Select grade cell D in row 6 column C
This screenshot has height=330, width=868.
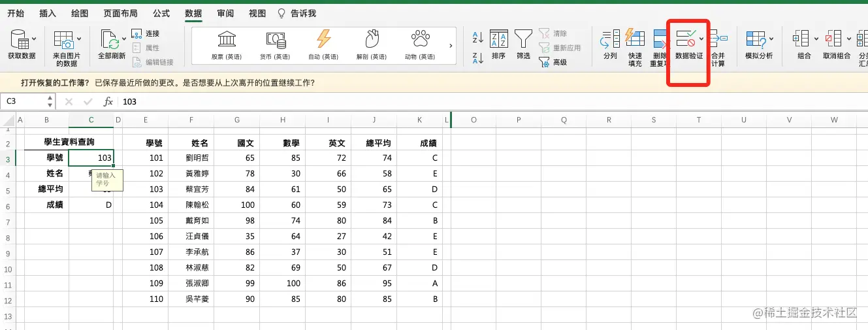91,205
